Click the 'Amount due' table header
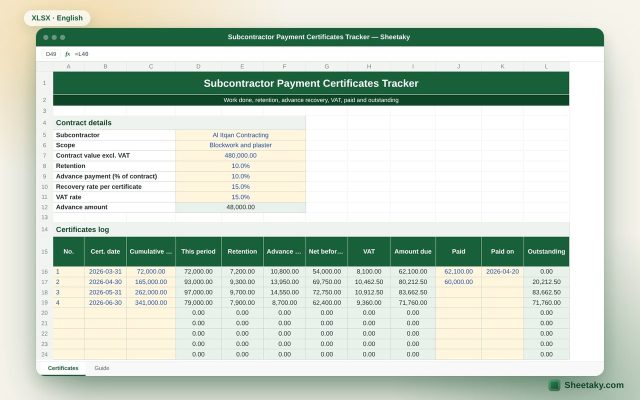The image size is (640, 400). pos(413,252)
